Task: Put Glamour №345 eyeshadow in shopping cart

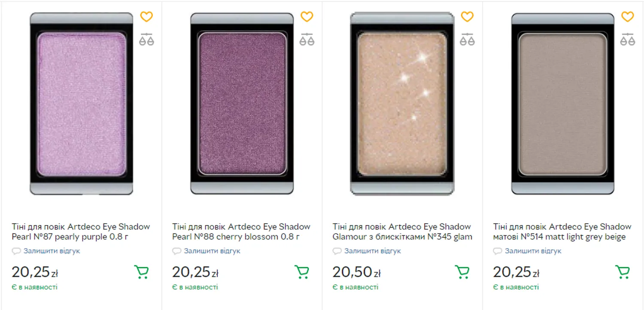Action: click(462, 272)
